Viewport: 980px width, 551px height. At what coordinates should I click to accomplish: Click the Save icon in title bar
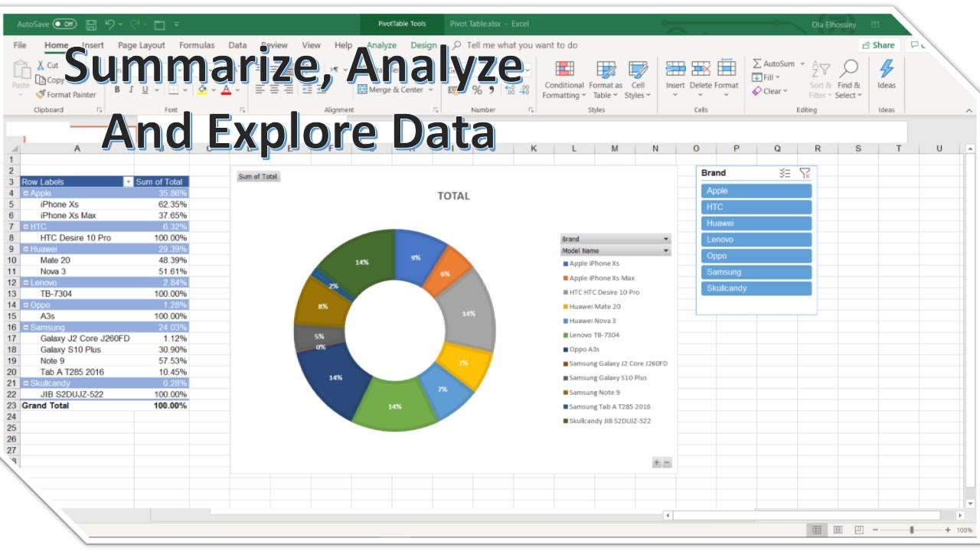pyautogui.click(x=92, y=24)
